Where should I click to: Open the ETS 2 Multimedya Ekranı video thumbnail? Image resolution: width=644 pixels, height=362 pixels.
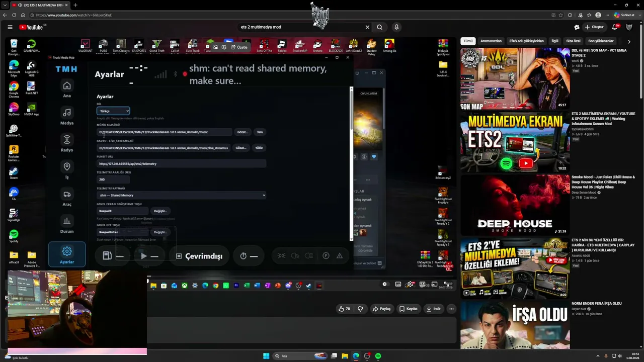(515, 142)
